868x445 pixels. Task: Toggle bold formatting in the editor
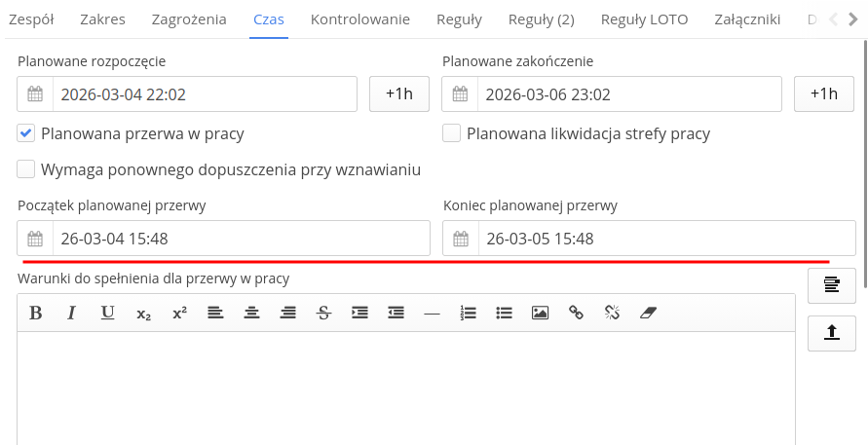coord(36,313)
